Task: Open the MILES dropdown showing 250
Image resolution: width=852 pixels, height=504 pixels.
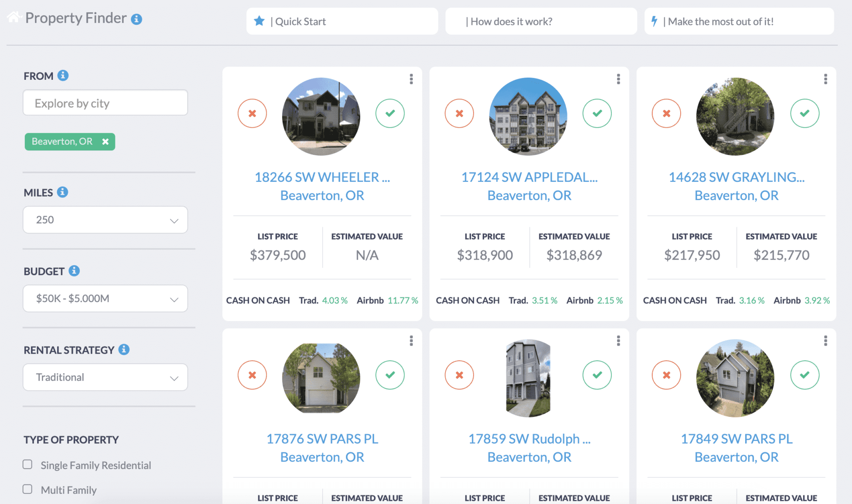Action: pos(105,220)
